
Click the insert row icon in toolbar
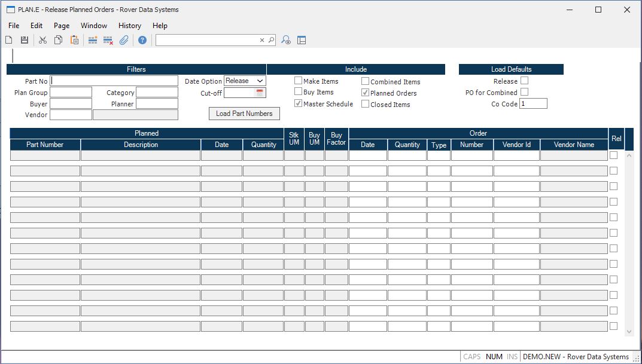pyautogui.click(x=93, y=40)
